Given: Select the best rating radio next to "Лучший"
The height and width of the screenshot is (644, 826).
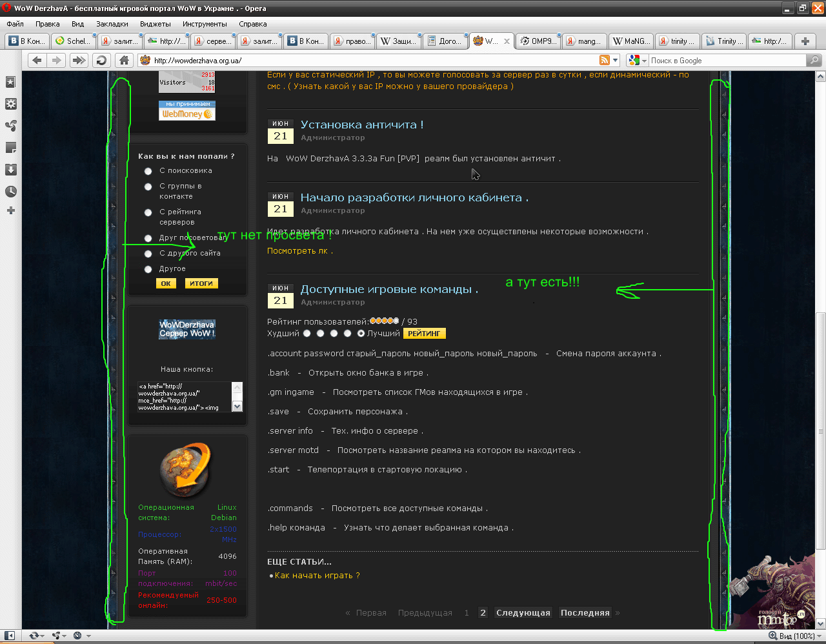Looking at the screenshot, I should pyautogui.click(x=361, y=334).
